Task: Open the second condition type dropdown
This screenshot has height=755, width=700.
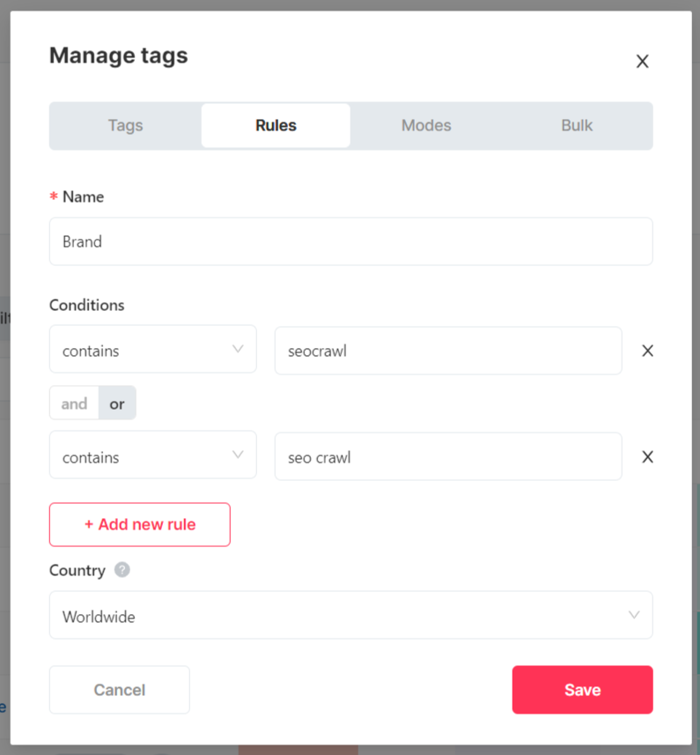Action: pos(152,455)
